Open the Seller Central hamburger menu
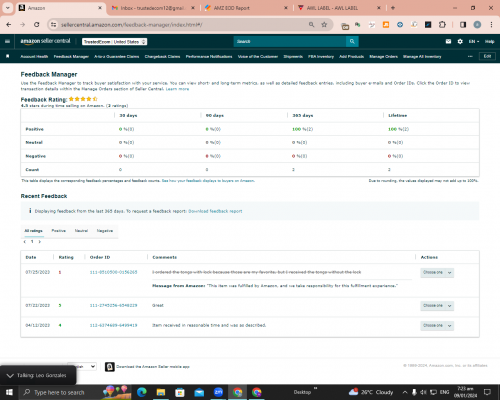 pyautogui.click(x=7, y=41)
